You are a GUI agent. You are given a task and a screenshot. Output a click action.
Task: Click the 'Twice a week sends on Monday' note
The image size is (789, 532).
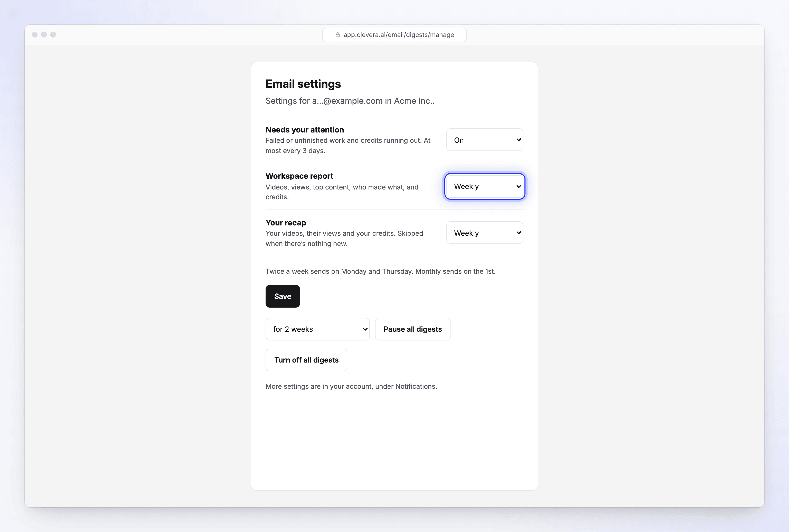pos(380,271)
